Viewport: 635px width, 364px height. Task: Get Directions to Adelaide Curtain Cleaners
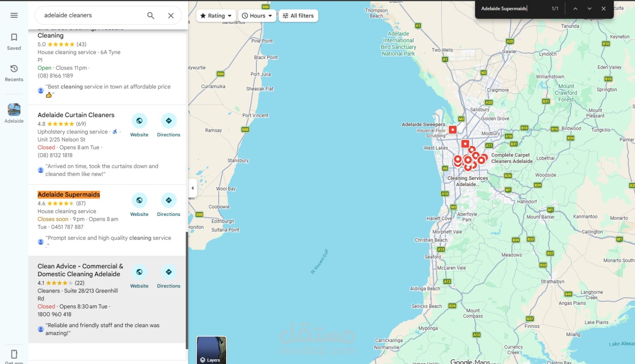[x=169, y=125]
